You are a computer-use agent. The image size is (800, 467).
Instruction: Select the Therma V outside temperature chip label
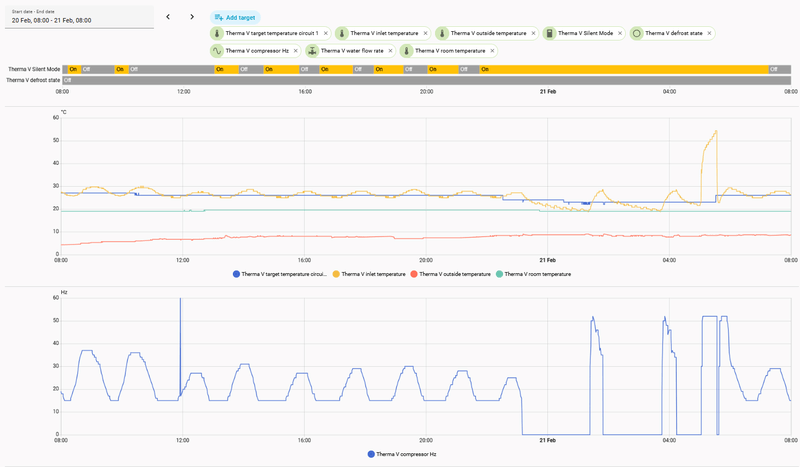(488, 33)
